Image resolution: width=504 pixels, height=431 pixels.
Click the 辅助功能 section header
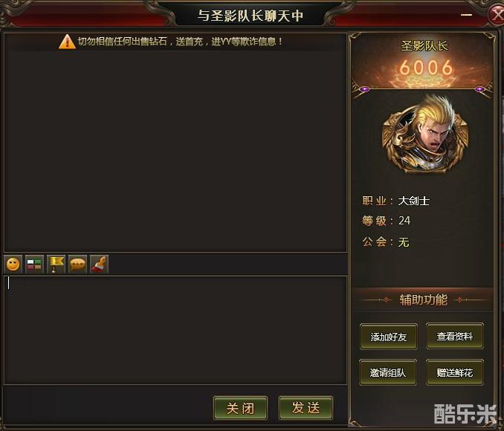(423, 300)
